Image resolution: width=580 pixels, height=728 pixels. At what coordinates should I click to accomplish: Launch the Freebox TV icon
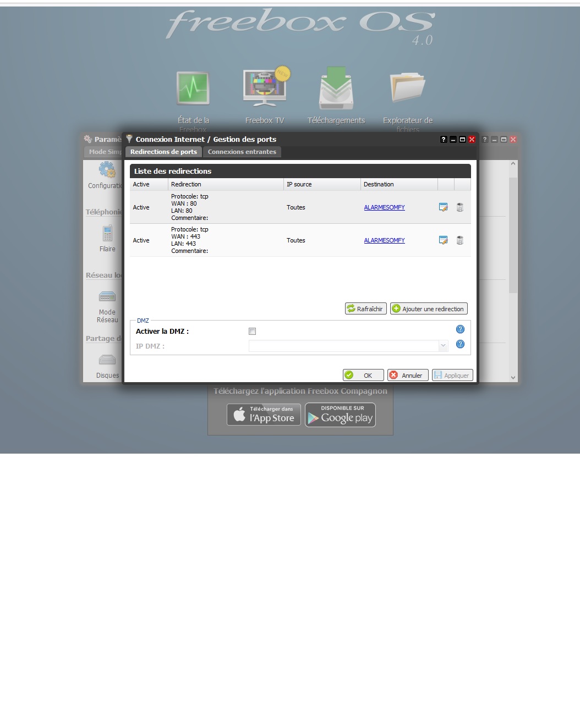click(265, 88)
